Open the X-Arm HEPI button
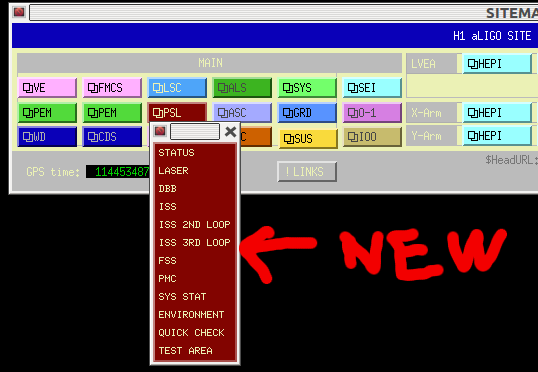 pos(498,113)
